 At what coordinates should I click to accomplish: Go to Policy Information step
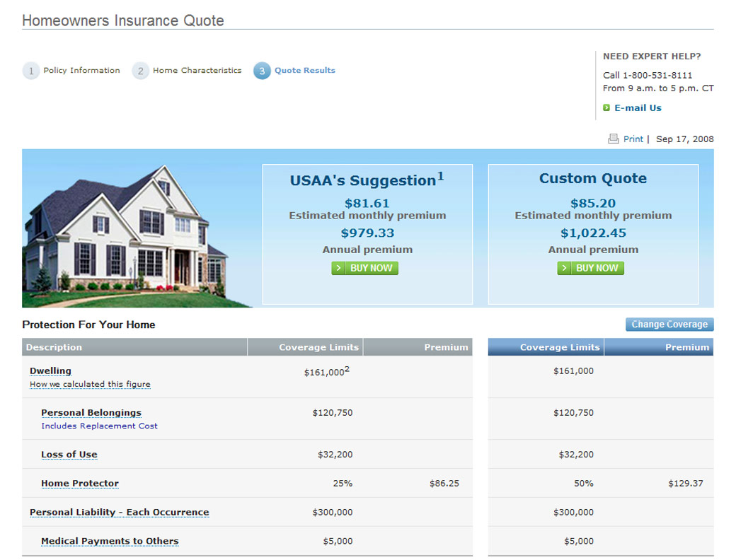click(x=81, y=71)
